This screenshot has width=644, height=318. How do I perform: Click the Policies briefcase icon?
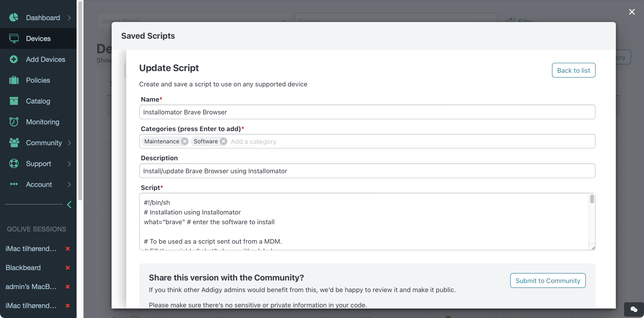click(x=14, y=80)
